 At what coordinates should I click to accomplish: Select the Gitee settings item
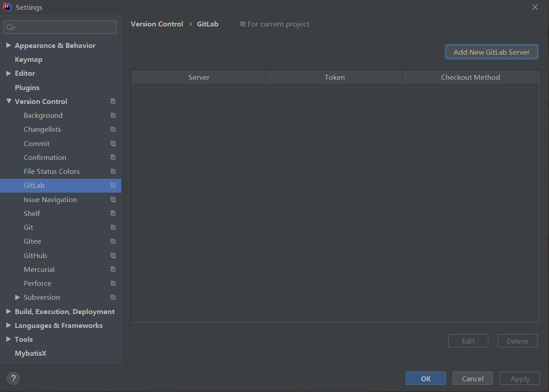[32, 241]
